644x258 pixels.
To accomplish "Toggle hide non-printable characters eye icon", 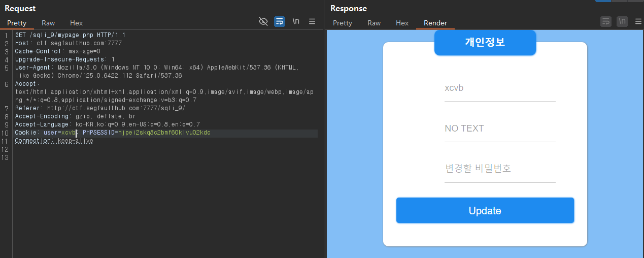I will (x=263, y=21).
